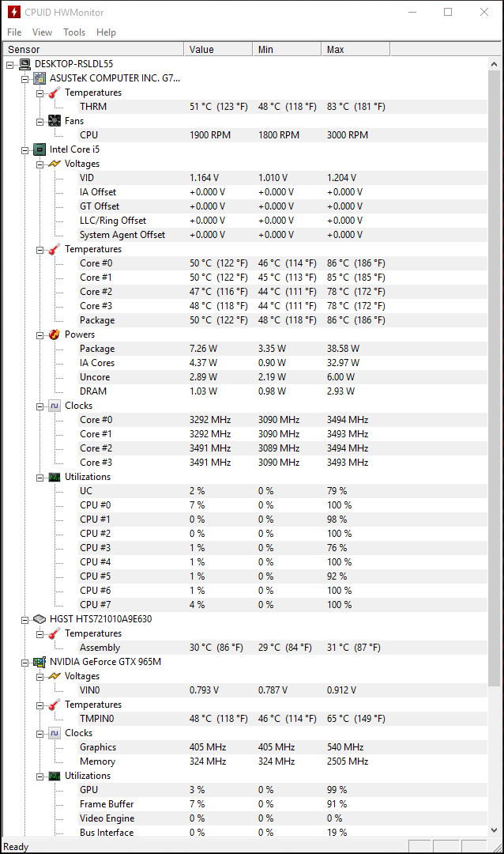This screenshot has height=854, width=504.
Task: Open the Help menu
Action: pos(106,32)
